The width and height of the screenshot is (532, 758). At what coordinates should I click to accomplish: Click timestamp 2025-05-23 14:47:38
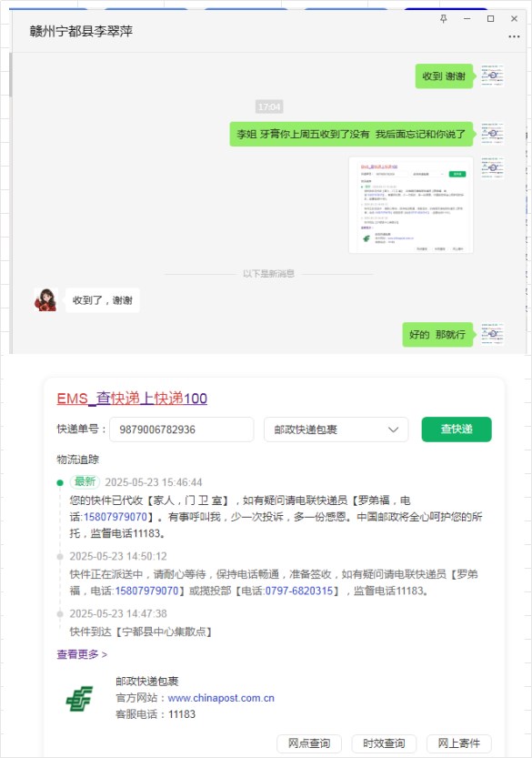point(118,613)
